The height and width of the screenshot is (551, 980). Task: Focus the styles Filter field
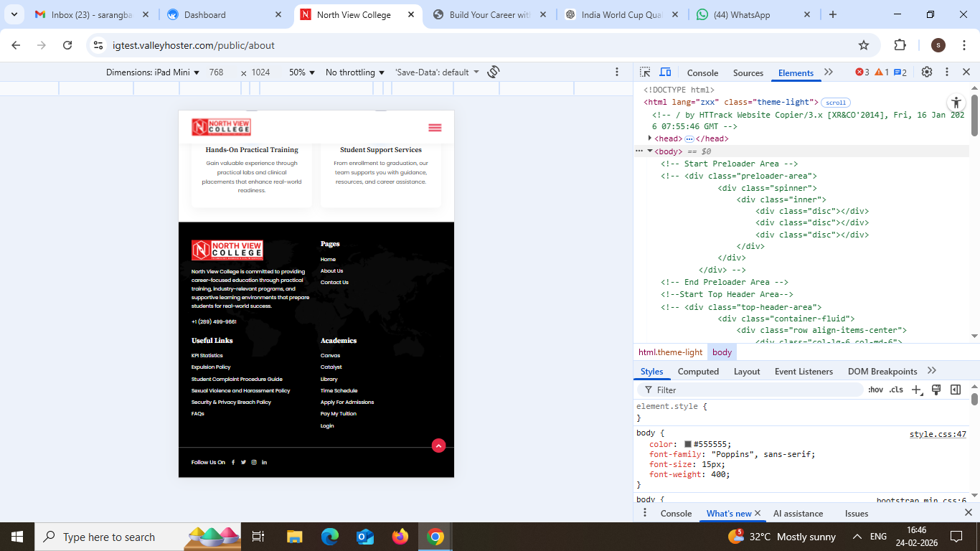click(x=750, y=390)
